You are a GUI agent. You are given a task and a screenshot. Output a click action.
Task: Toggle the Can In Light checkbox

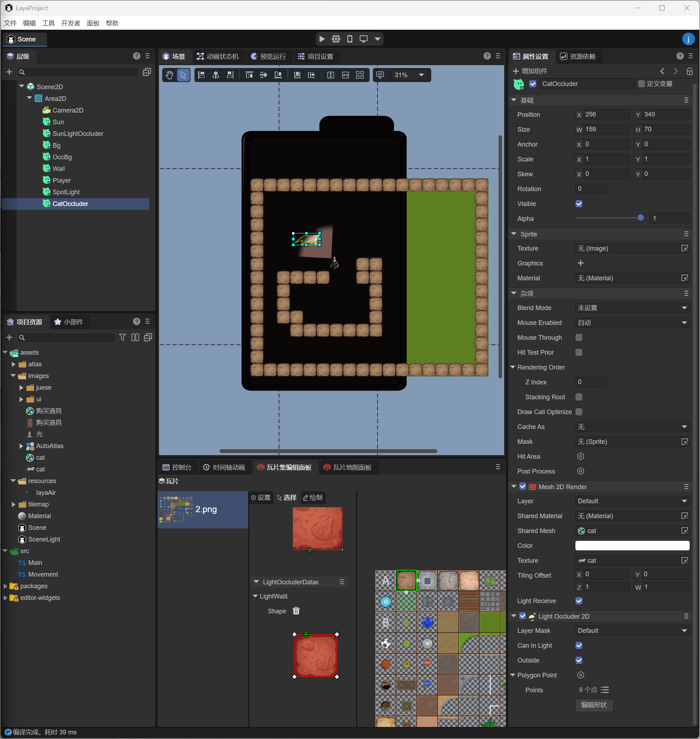tap(579, 645)
